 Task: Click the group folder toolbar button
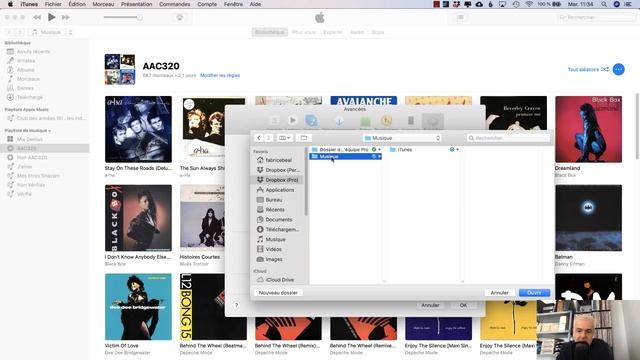[304, 138]
